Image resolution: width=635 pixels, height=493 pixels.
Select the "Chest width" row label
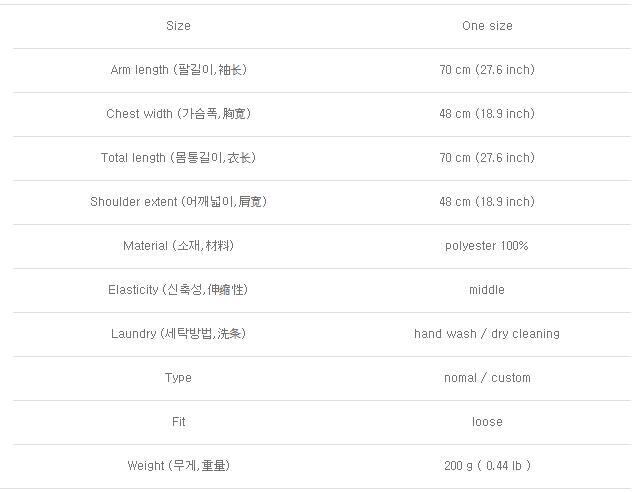pyautogui.click(x=178, y=114)
